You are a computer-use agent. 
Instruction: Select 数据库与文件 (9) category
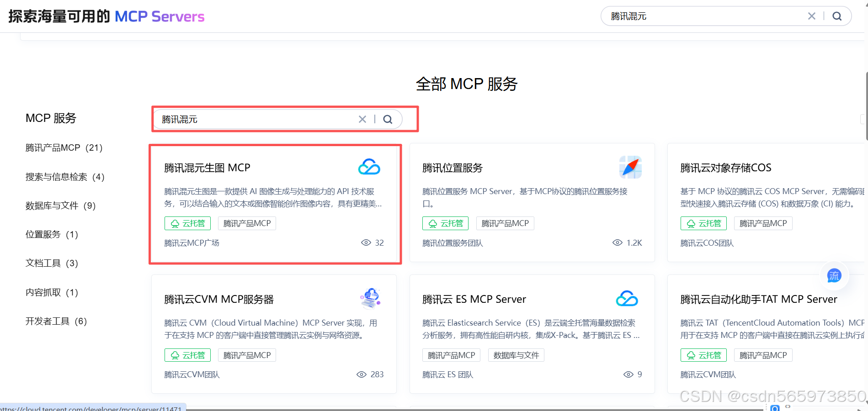point(61,205)
